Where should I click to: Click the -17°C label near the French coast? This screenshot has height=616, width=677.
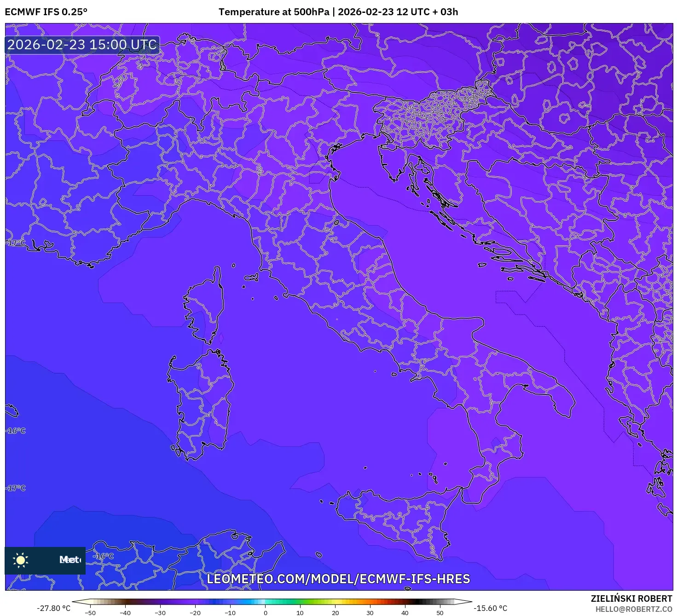15,243
